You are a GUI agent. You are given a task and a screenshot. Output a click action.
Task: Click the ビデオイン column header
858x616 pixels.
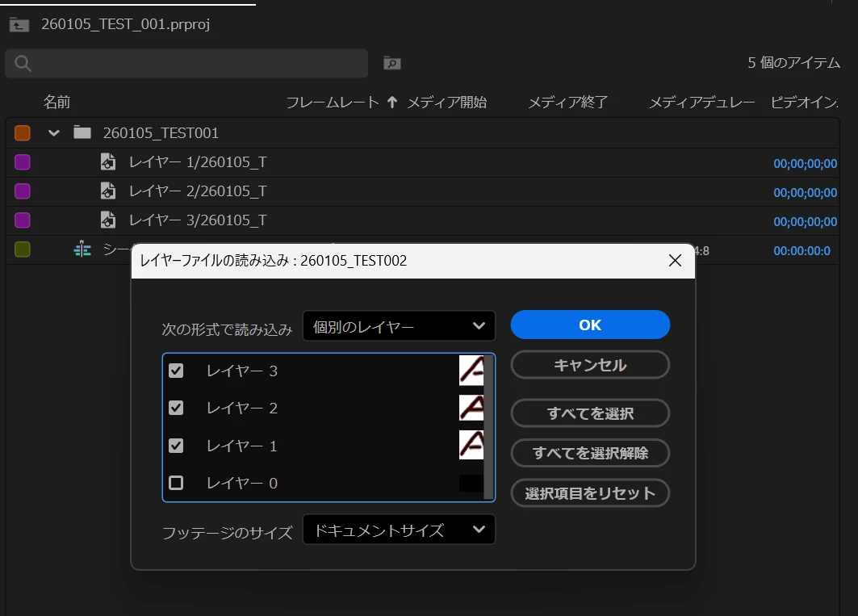[x=805, y=102]
